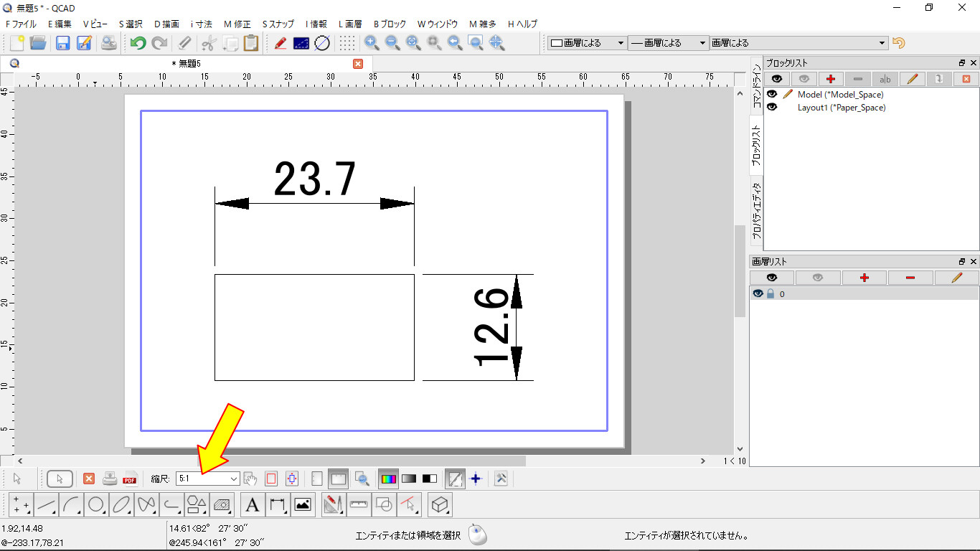Open the D 描画 menu
Viewport: 980px width, 551px height.
click(x=166, y=24)
